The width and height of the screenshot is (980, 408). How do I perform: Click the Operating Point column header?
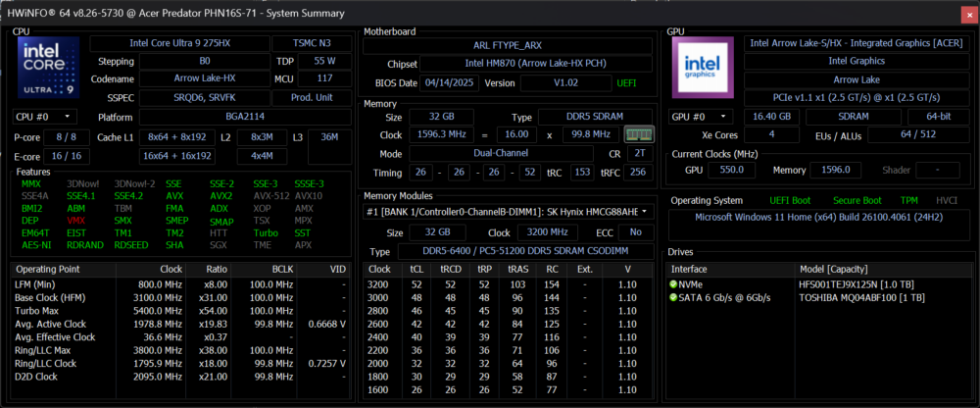64,269
